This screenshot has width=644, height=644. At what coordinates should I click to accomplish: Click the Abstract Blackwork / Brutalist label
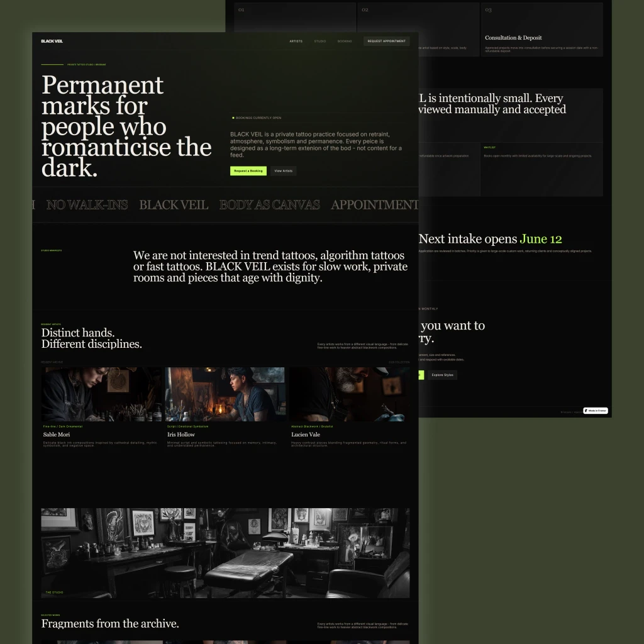[x=312, y=426]
